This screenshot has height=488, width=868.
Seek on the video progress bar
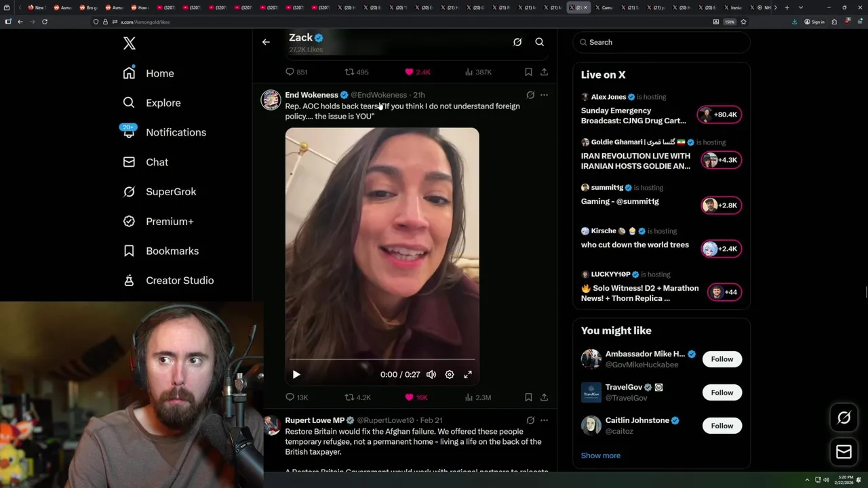(382, 359)
